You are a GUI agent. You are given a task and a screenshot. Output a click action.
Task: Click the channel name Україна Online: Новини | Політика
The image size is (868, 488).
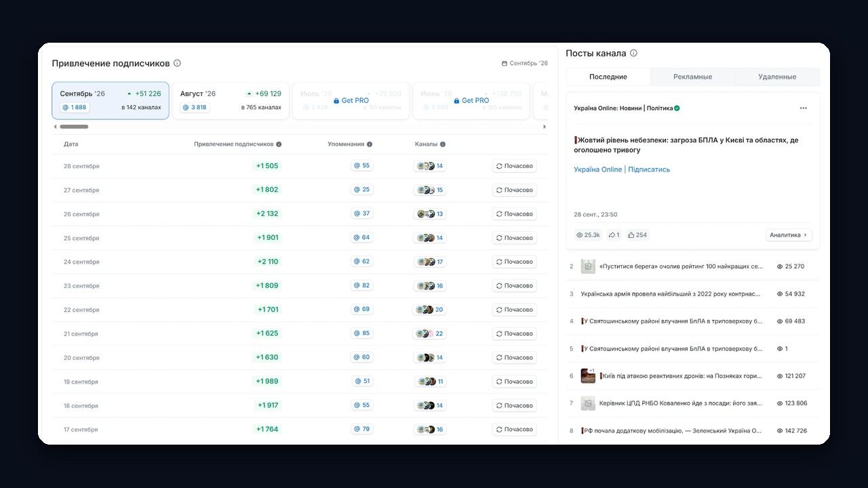click(623, 108)
